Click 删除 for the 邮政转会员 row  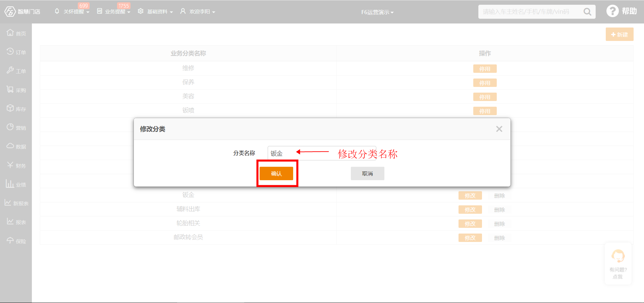[x=499, y=238]
